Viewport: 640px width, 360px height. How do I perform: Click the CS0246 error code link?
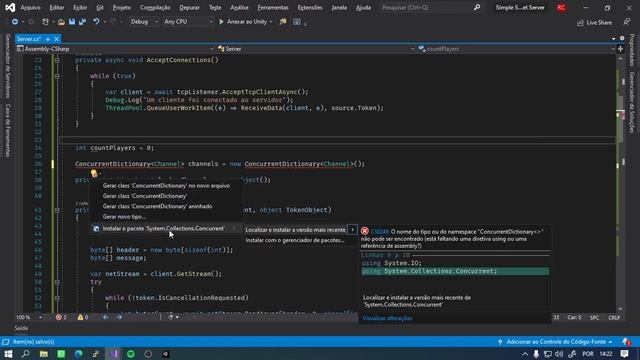(380, 231)
